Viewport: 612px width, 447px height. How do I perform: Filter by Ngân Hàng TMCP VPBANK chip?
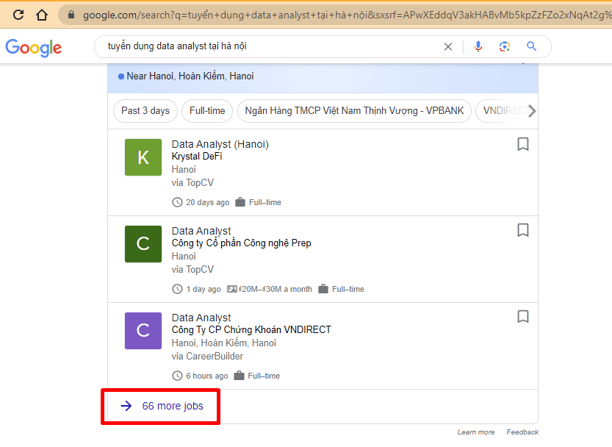click(x=354, y=111)
